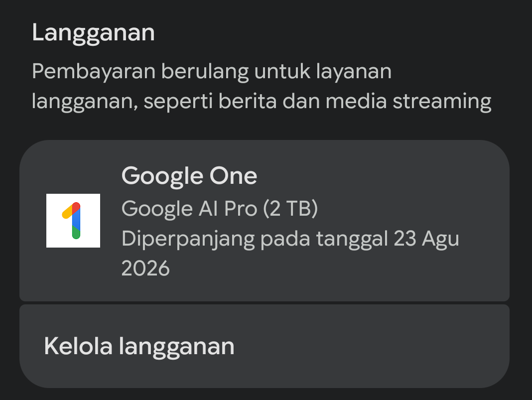
Task: Tap the Google One logo icon
Action: coord(73,221)
